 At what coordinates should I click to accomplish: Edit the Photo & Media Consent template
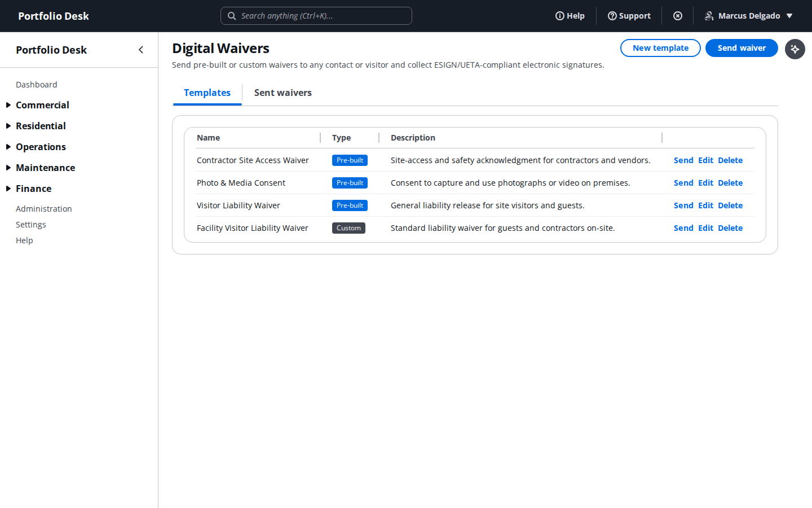click(705, 183)
